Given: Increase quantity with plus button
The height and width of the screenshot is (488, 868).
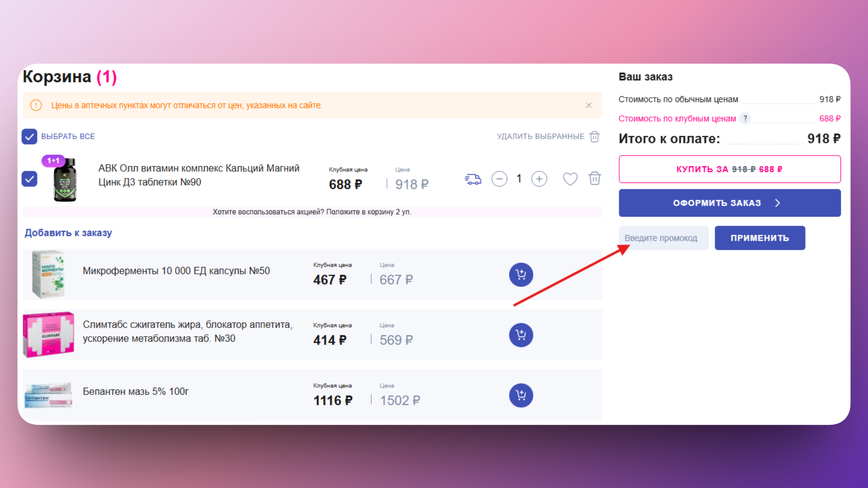Looking at the screenshot, I should pyautogui.click(x=539, y=179).
